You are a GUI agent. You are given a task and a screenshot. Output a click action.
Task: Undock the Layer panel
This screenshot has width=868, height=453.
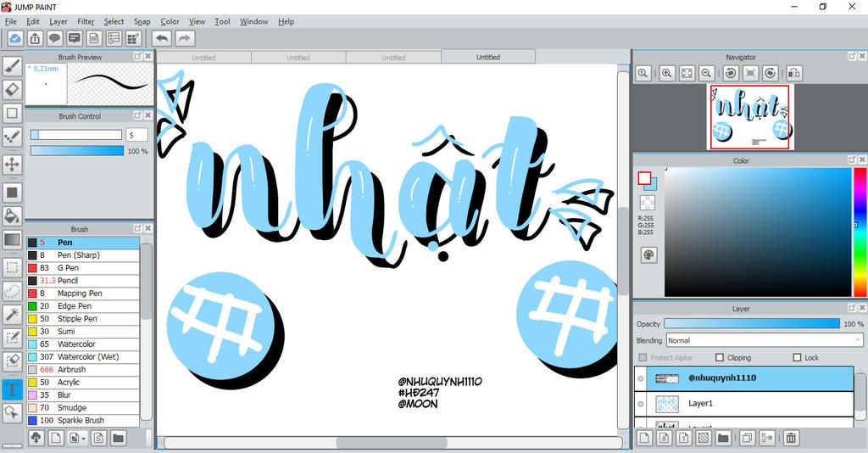click(x=852, y=308)
